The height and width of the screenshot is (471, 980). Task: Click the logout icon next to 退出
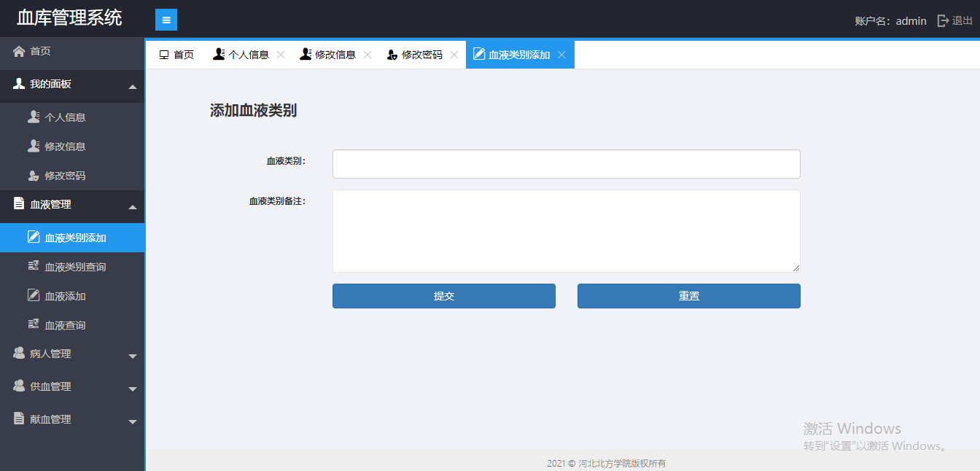point(943,20)
